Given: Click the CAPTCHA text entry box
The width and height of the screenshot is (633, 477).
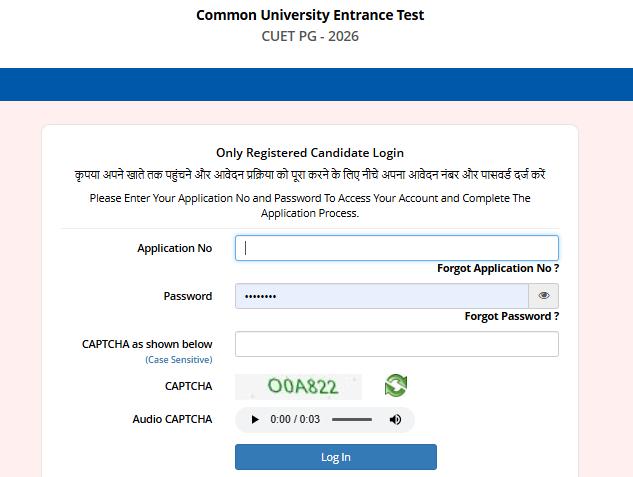Looking at the screenshot, I should [396, 344].
